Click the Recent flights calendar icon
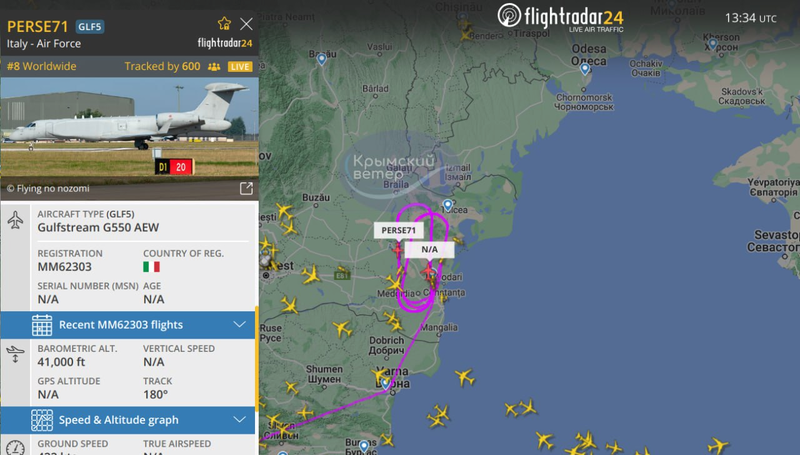The image size is (800, 455). pyautogui.click(x=42, y=325)
